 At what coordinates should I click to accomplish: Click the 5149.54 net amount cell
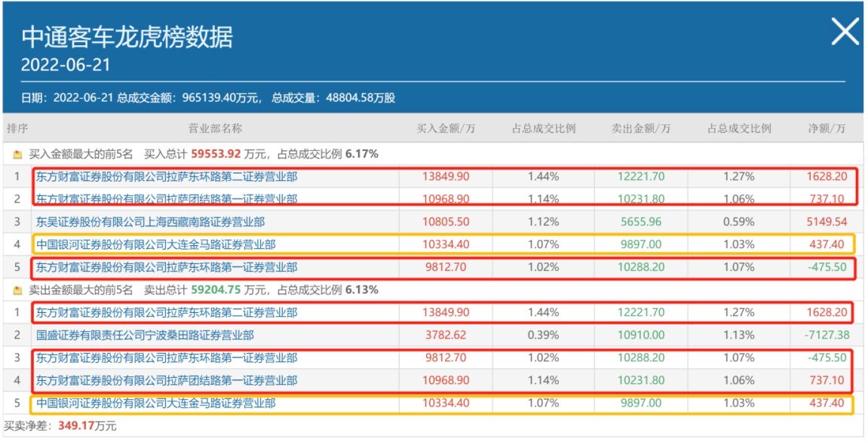(827, 222)
